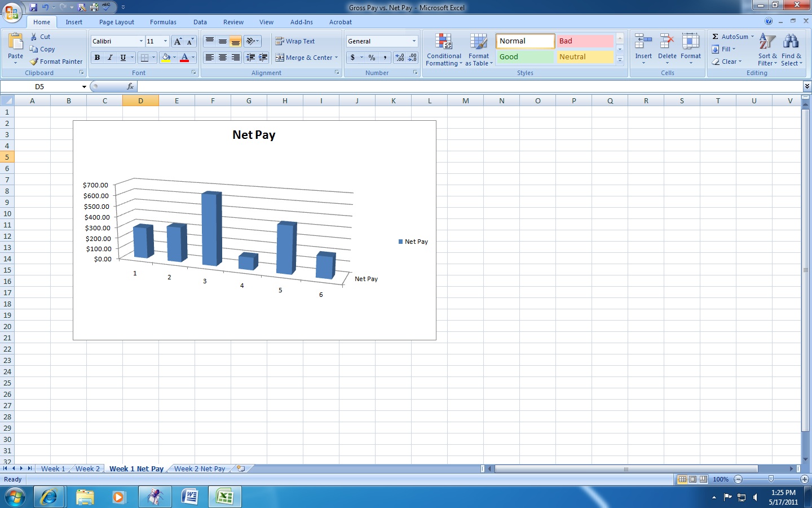The height and width of the screenshot is (508, 812).
Task: Click the Comma Style number button
Action: click(385, 58)
